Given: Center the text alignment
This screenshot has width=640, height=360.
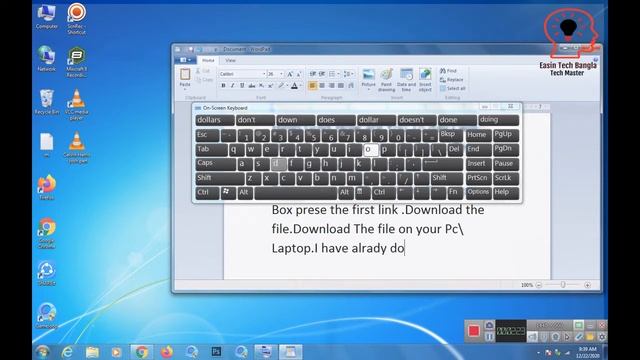Looking at the screenshot, I should click(322, 86).
